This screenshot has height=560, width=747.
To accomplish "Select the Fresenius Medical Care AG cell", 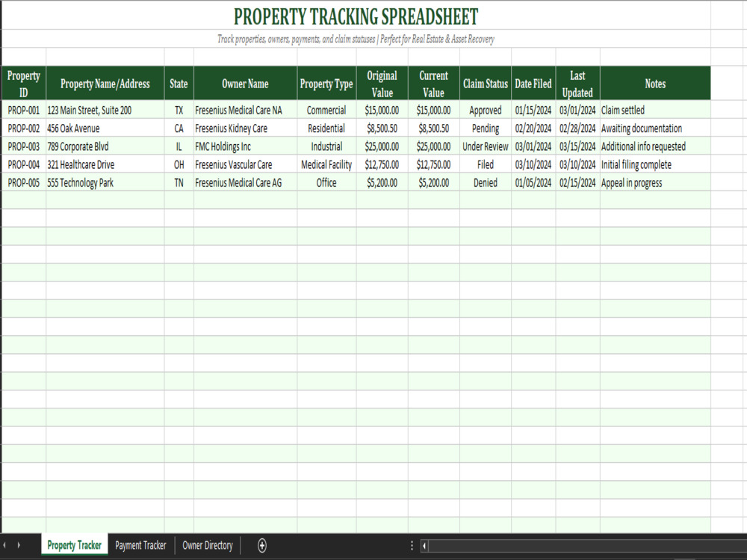I will [245, 182].
